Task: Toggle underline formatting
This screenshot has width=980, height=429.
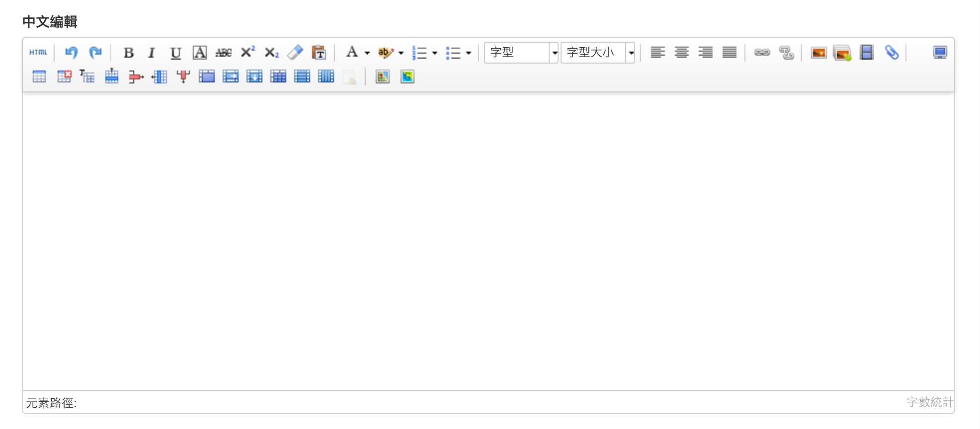Action: 175,52
